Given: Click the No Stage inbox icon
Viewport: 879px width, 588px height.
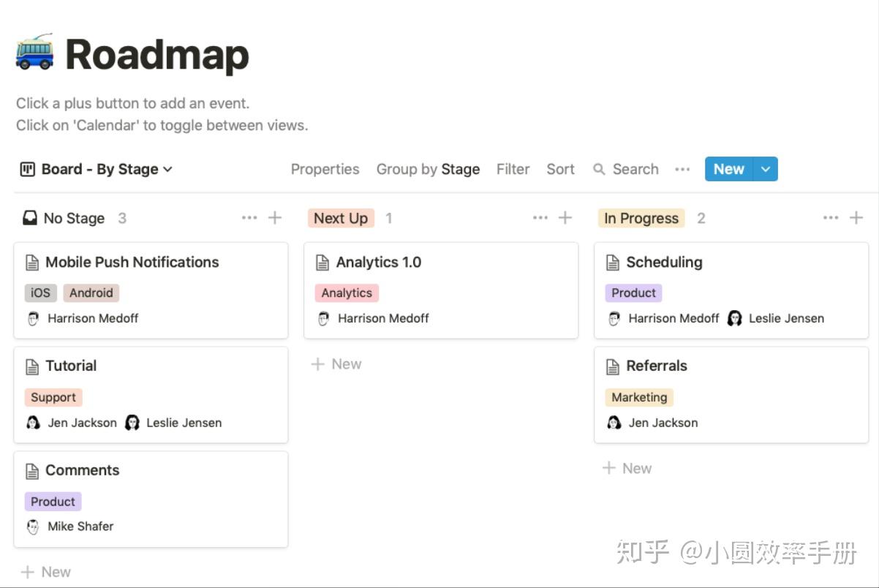Looking at the screenshot, I should tap(30, 218).
